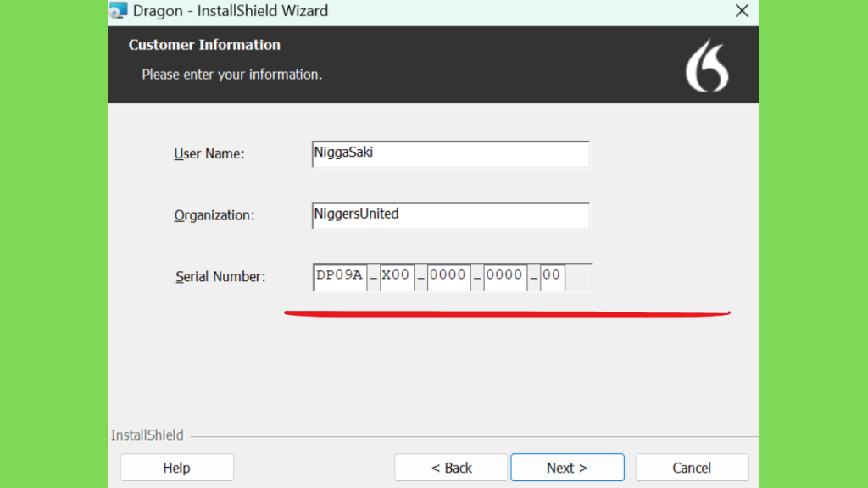Screen dimensions: 868x488
Task: Open Help for the installer
Action: coord(177,468)
